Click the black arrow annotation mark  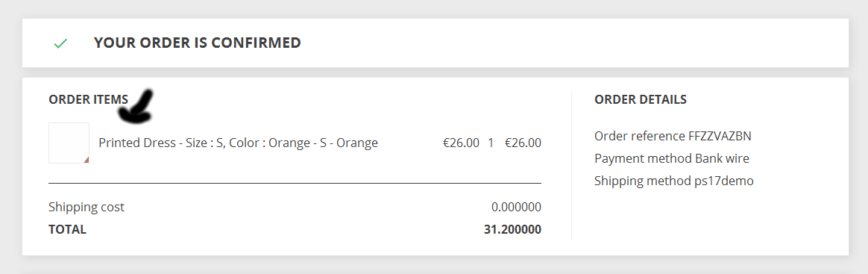(135, 107)
